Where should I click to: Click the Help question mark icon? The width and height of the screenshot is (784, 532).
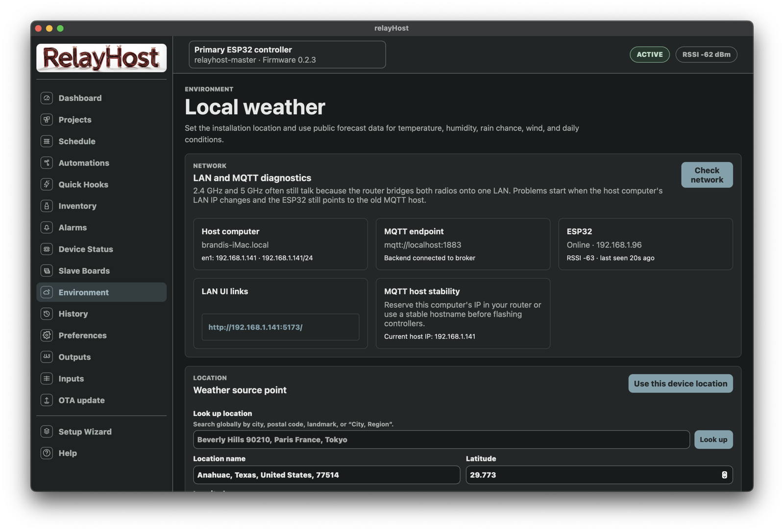[x=47, y=453]
